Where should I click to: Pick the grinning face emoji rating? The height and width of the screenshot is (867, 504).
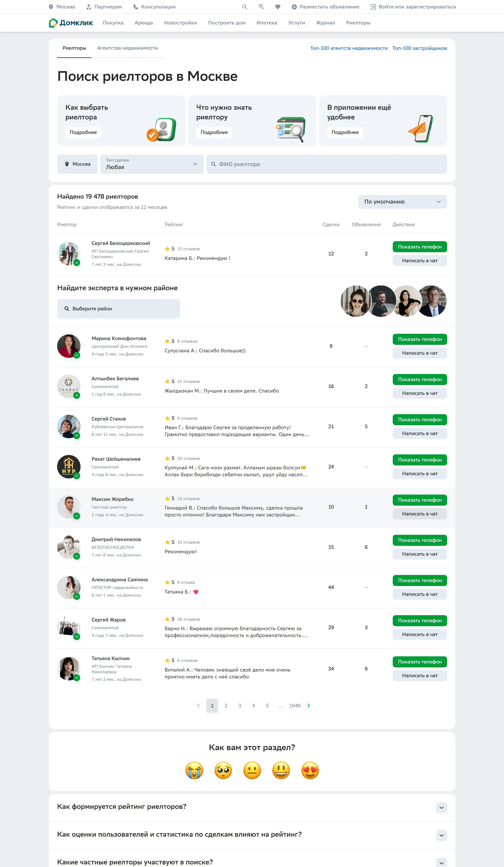click(281, 770)
